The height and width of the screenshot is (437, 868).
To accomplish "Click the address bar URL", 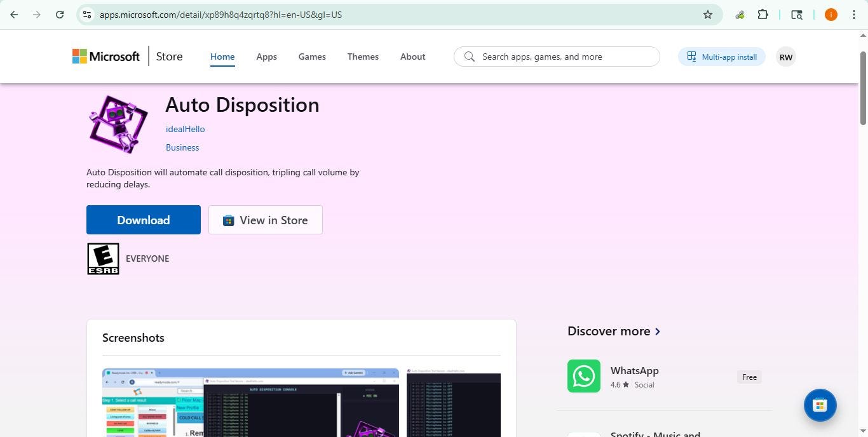I will point(220,15).
